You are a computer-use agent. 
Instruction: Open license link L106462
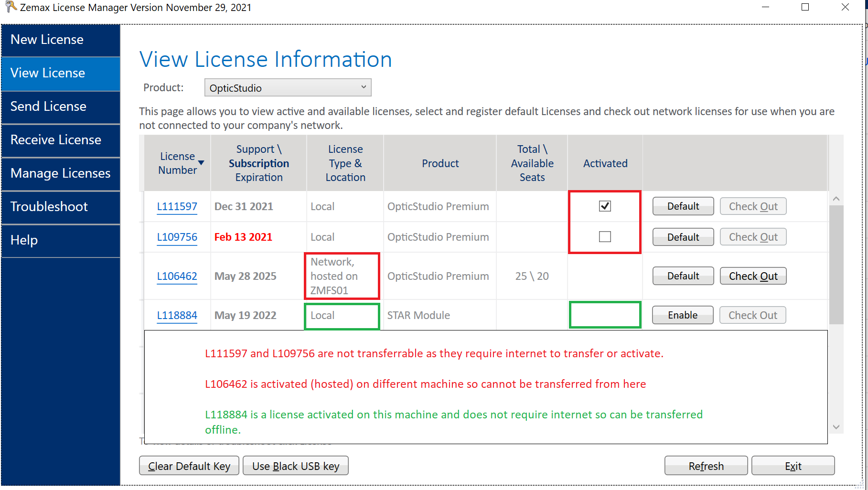[177, 276]
